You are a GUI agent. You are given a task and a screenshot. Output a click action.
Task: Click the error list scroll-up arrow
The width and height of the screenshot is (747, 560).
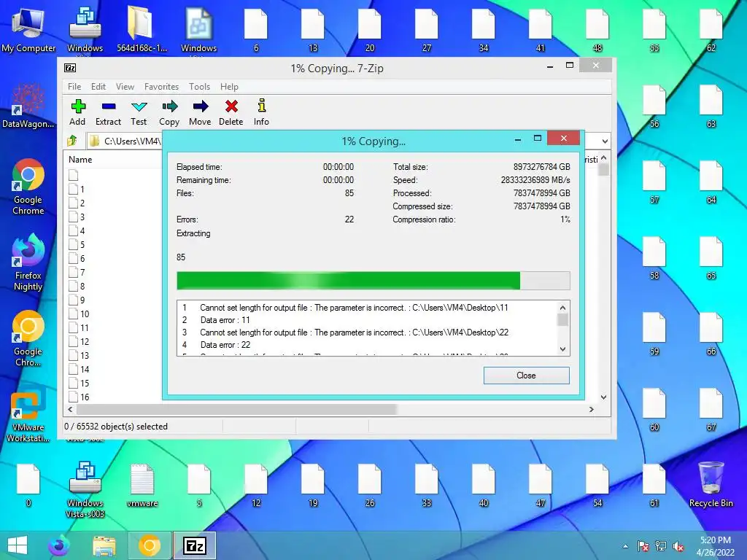point(562,308)
